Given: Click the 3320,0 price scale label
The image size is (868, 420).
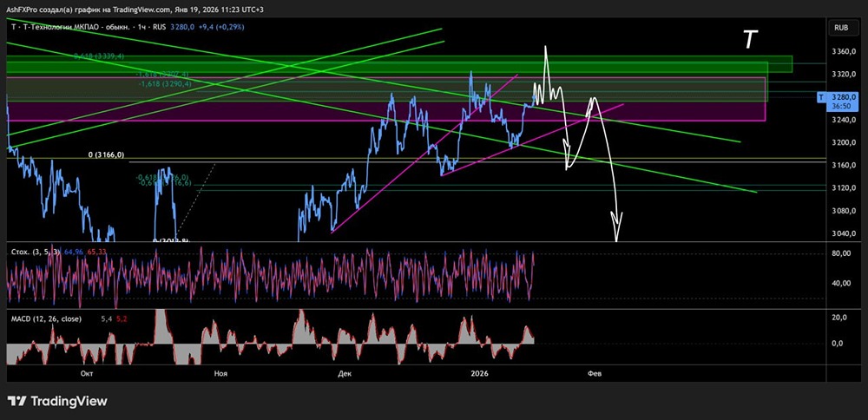Looking at the screenshot, I should tap(844, 74).
